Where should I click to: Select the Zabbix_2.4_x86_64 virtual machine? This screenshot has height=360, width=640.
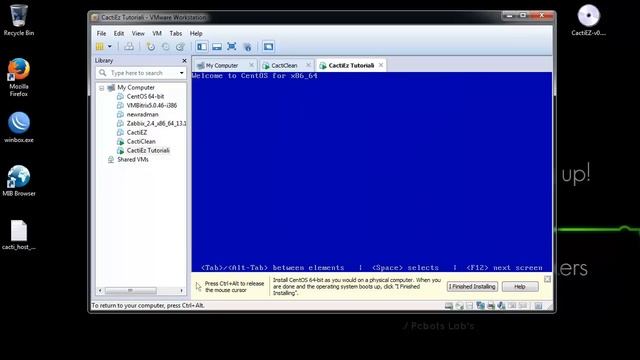click(156, 124)
